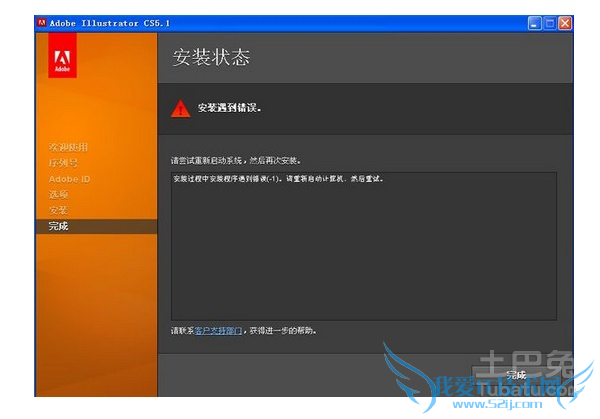Select the 完成 step in the sidebar
600x419 pixels.
point(96,226)
